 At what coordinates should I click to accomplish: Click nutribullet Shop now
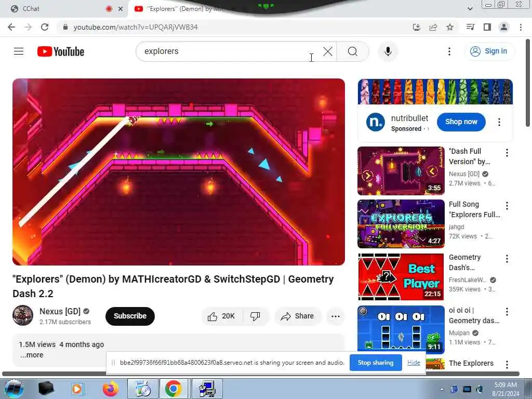coord(461,122)
